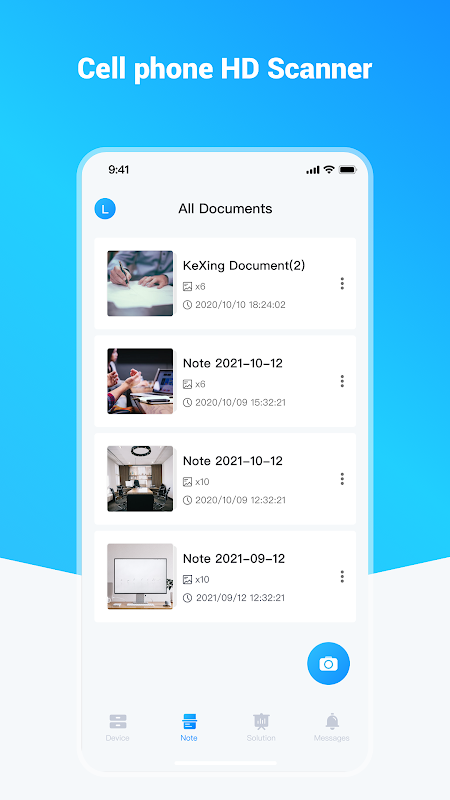The image size is (450, 800).
Task: Select the Note tab
Action: click(189, 728)
